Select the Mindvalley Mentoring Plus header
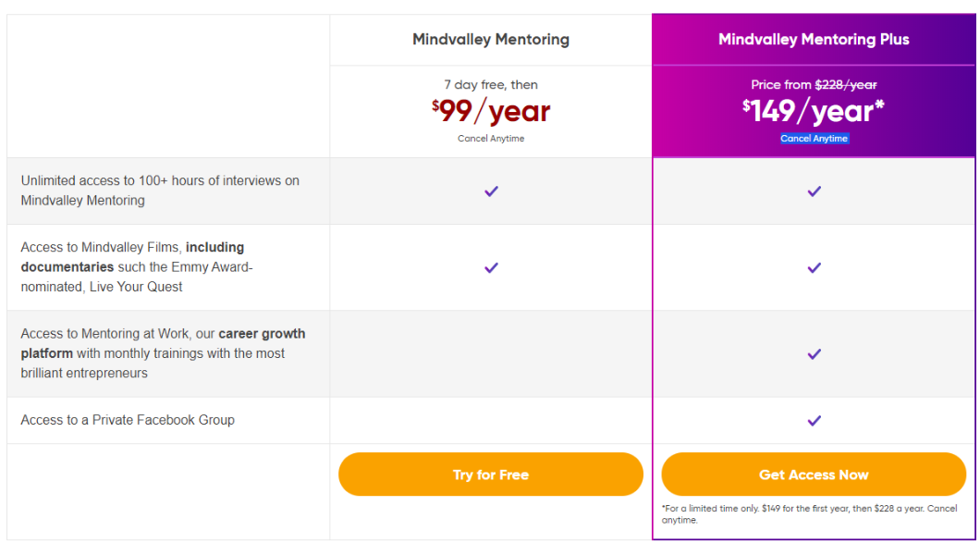 (814, 40)
